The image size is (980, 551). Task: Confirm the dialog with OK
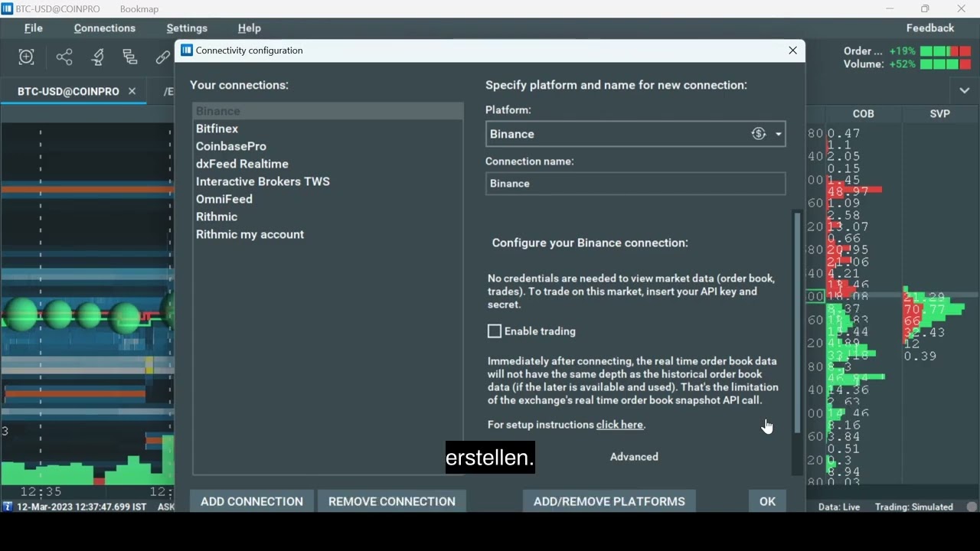coord(767,501)
